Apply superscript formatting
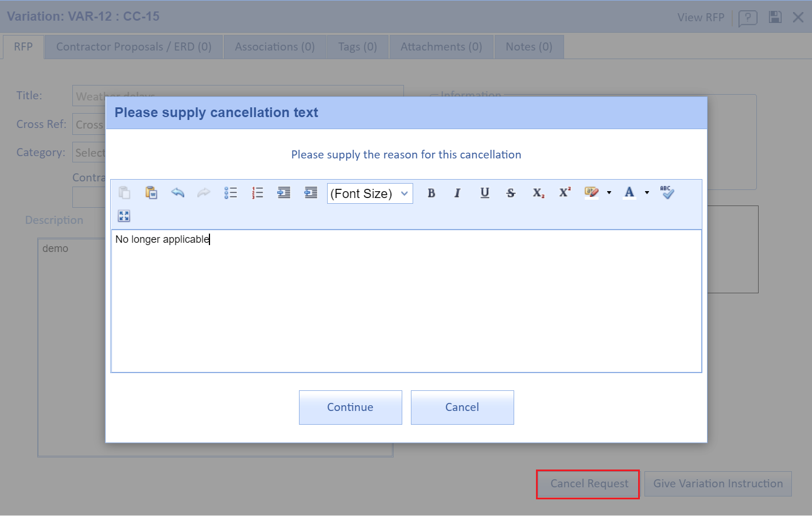Screen dimensions: 812x516 point(565,193)
